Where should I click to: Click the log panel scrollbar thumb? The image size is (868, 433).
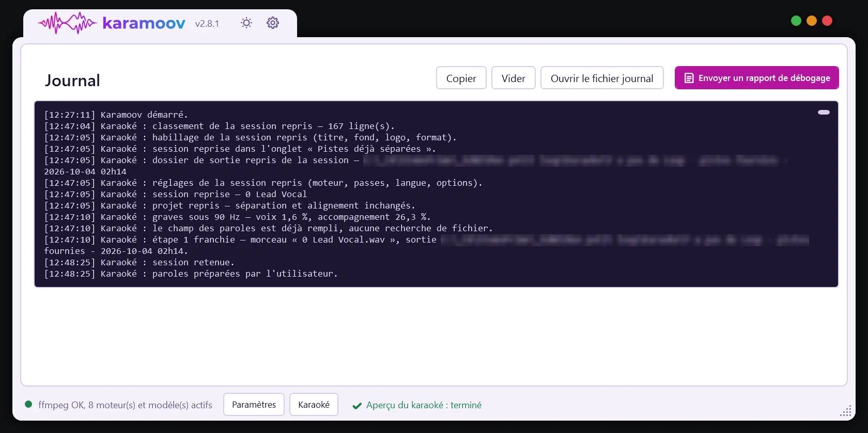[824, 112]
